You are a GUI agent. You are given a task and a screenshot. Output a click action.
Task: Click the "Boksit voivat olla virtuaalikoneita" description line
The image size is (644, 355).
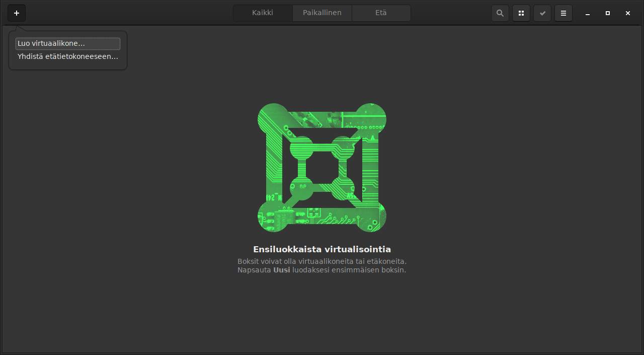(322, 261)
